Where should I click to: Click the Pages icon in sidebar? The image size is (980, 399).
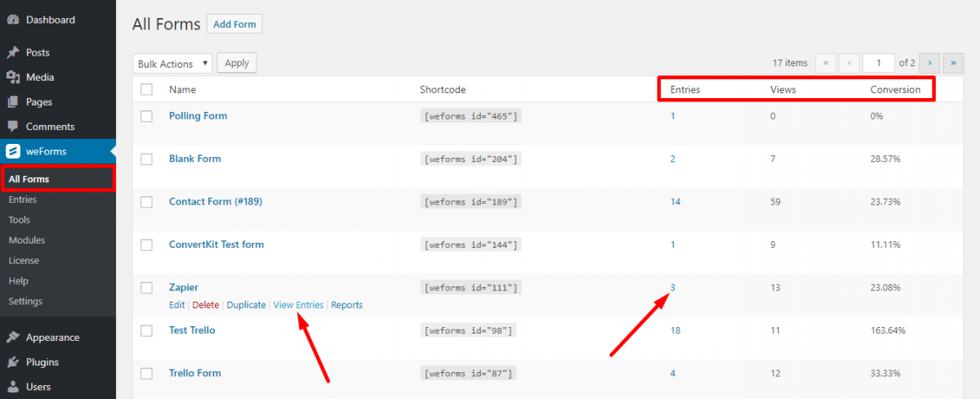tap(13, 102)
